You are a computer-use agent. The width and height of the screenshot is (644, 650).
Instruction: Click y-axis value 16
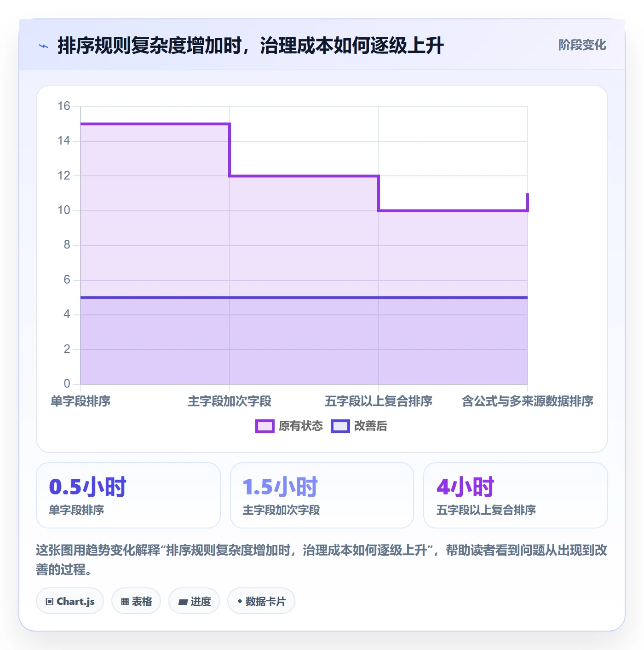coord(64,106)
